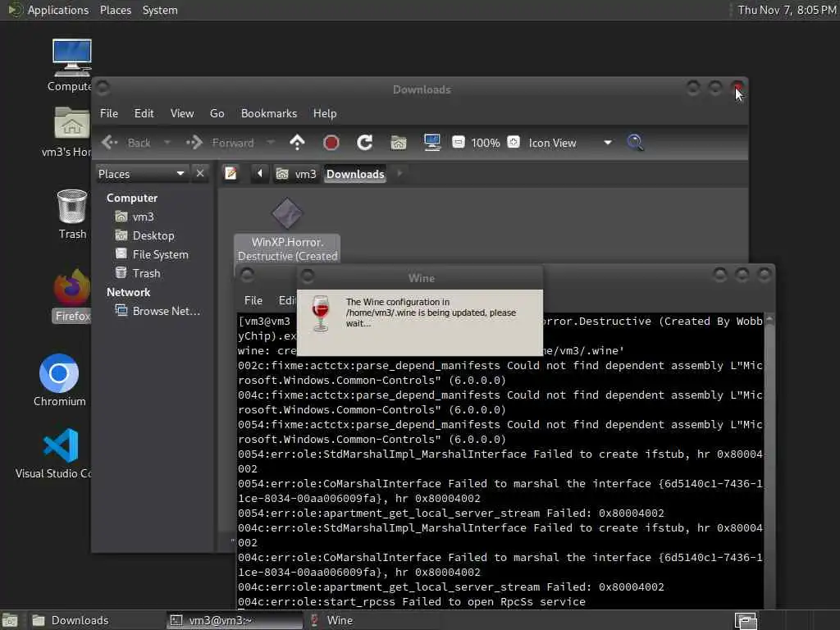Select Browse Network in sidebar
The image size is (840, 630).
point(157,311)
